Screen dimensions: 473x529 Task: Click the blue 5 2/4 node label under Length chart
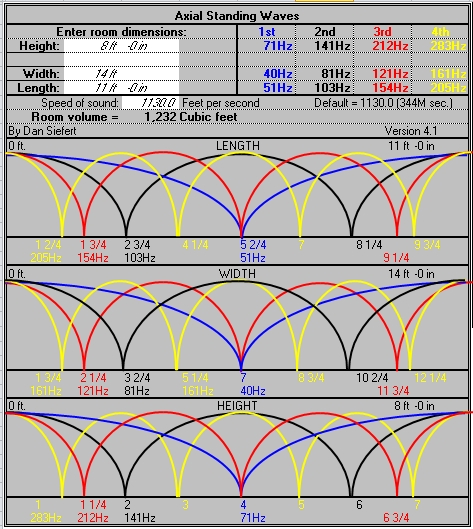pos(253,244)
